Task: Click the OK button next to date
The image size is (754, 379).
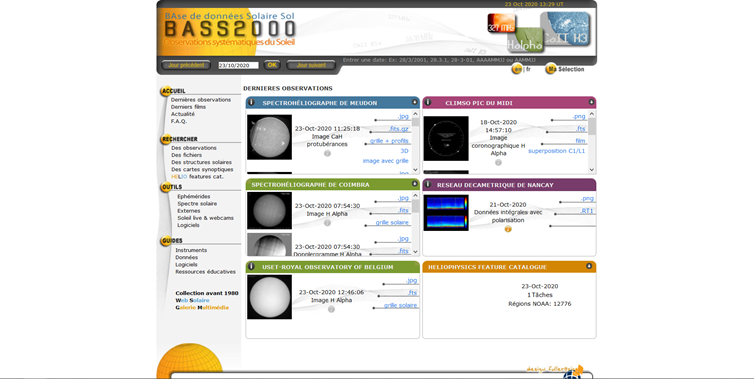Action: (272, 65)
